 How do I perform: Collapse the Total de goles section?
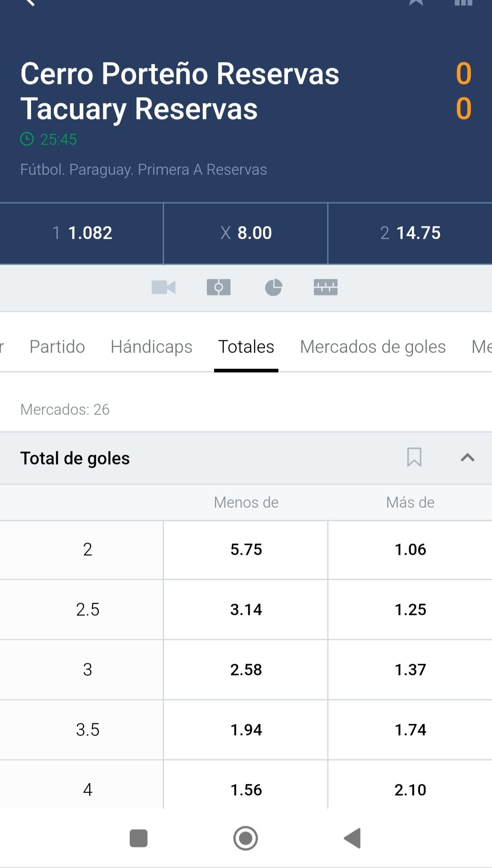pos(467,458)
